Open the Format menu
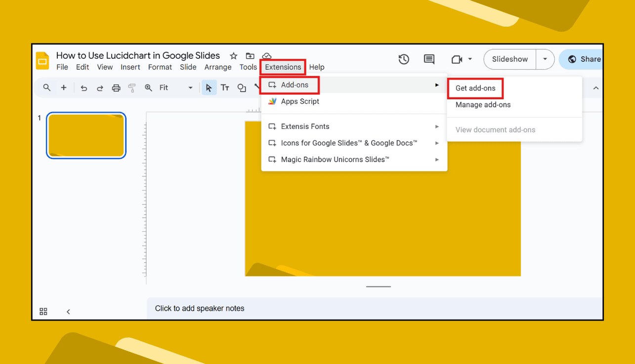 160,67
